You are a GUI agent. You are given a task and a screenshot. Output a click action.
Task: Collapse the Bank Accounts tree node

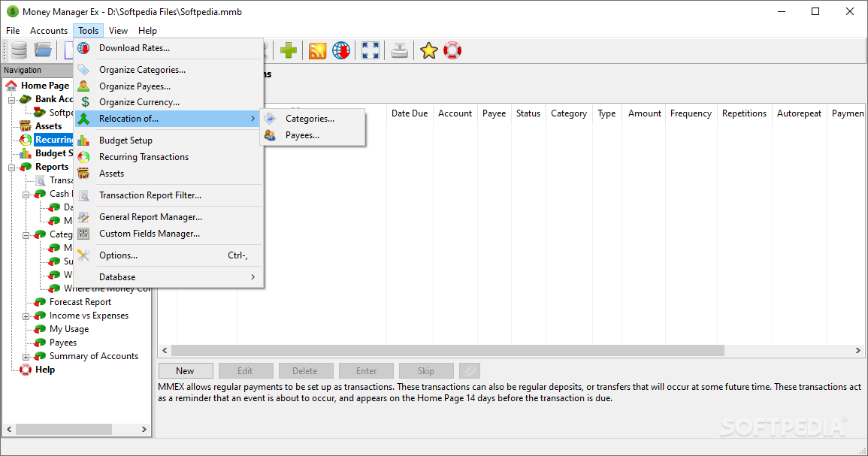(11, 100)
